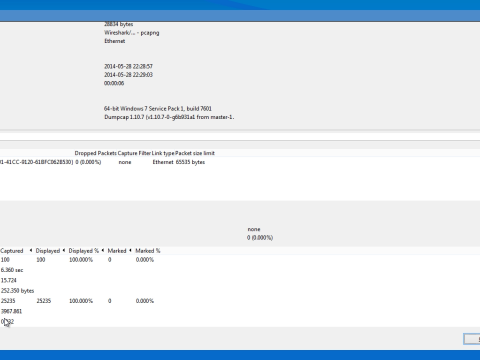Image resolution: width=480 pixels, height=360 pixels.
Task: Select Marked '0' in the first data row
Action: click(x=110, y=260)
